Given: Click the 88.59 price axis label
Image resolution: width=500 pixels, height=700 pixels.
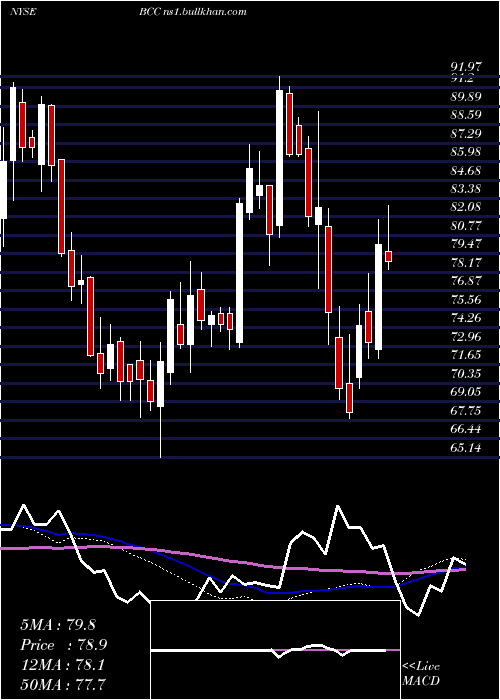Looking at the screenshot, I should (466, 115).
